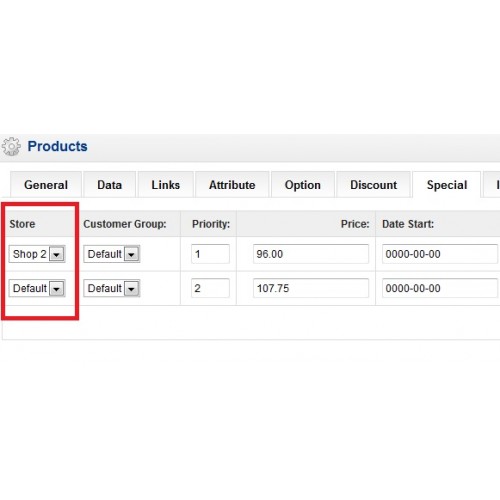This screenshot has height=500, width=500.
Task: Go to the Attribute tab
Action: 232,185
